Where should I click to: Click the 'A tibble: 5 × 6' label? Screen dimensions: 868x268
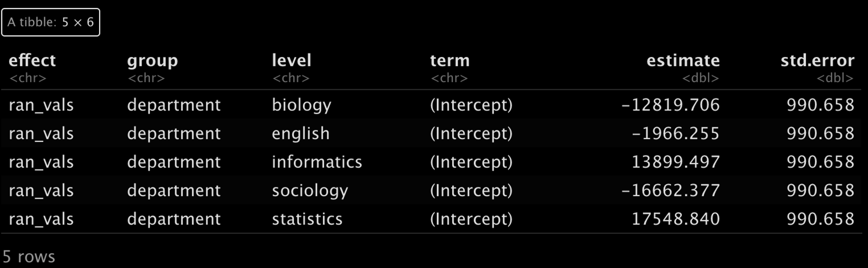pyautogui.click(x=51, y=22)
